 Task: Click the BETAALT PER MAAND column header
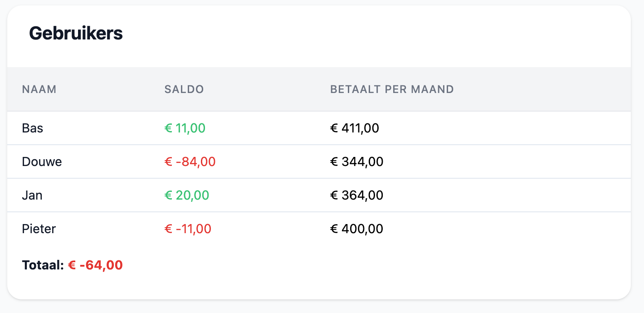(x=391, y=89)
